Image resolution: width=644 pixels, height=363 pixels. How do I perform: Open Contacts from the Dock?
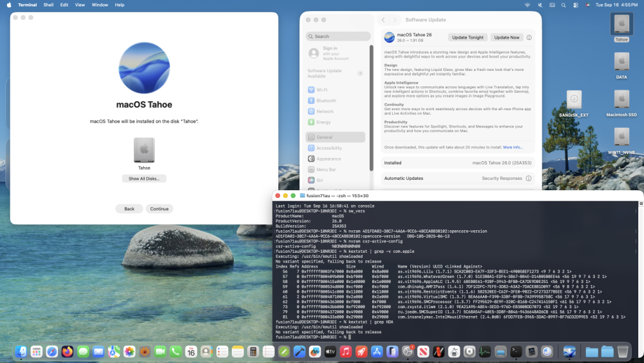point(207,351)
